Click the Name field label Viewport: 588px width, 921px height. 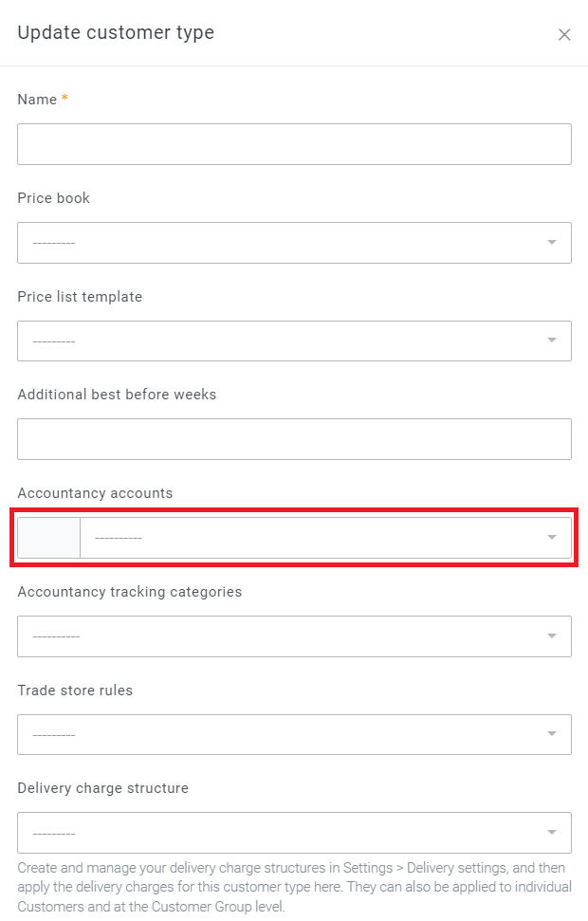38,100
